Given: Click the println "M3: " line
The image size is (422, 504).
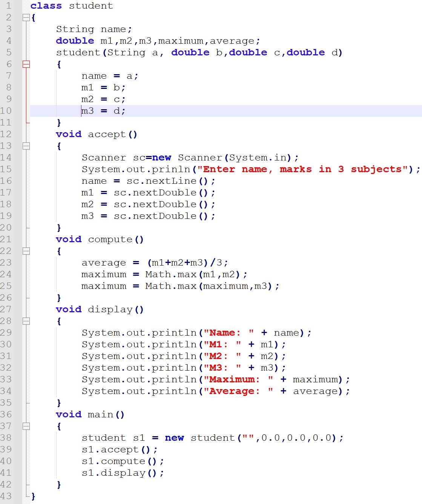Looking at the screenshot, I should [184, 368].
